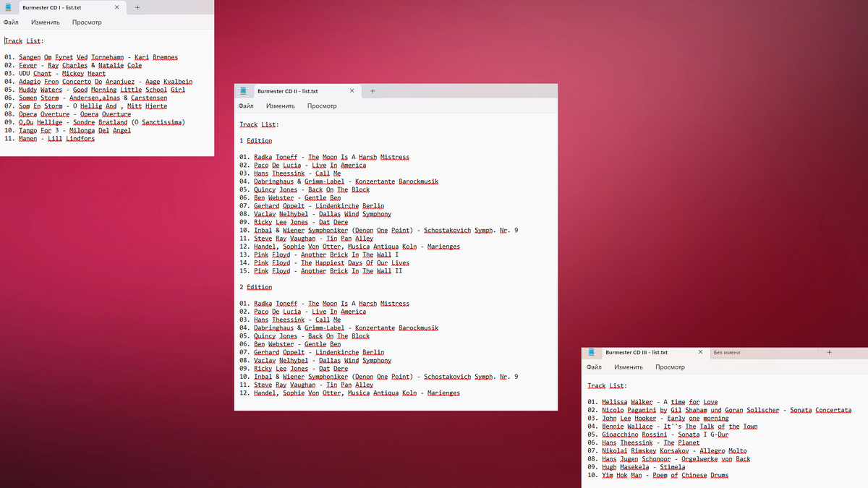Open the Изменить menu in CD II window
The image size is (868, 488).
coord(280,106)
